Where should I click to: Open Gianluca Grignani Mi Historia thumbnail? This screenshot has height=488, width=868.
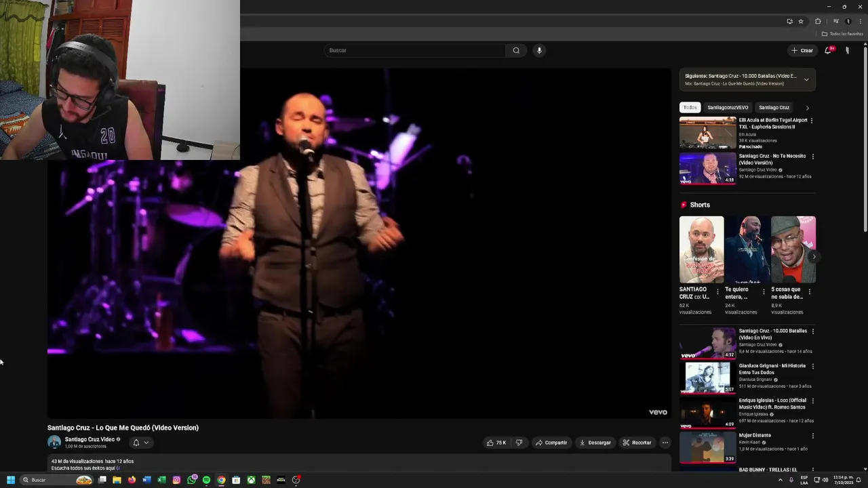click(707, 378)
